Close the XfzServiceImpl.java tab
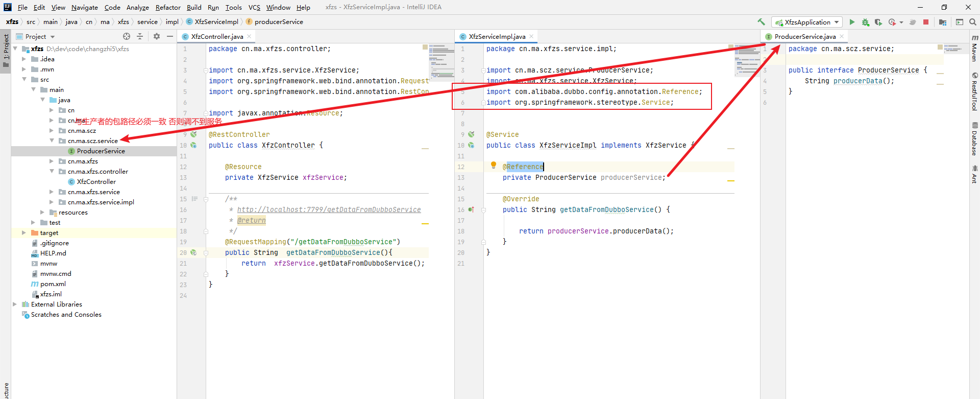 click(x=531, y=36)
